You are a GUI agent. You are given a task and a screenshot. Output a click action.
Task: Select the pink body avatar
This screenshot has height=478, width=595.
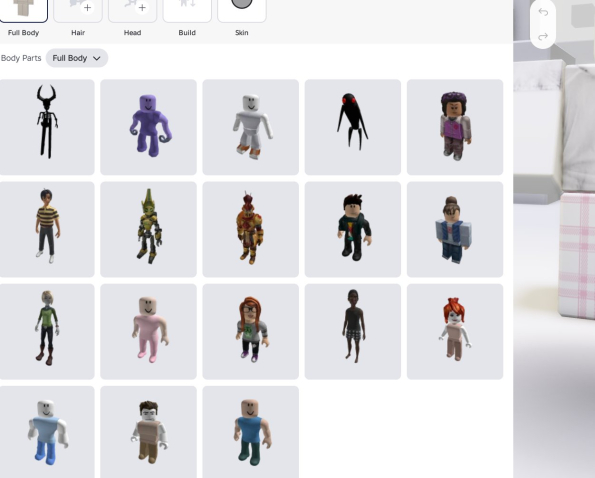pyautogui.click(x=148, y=332)
